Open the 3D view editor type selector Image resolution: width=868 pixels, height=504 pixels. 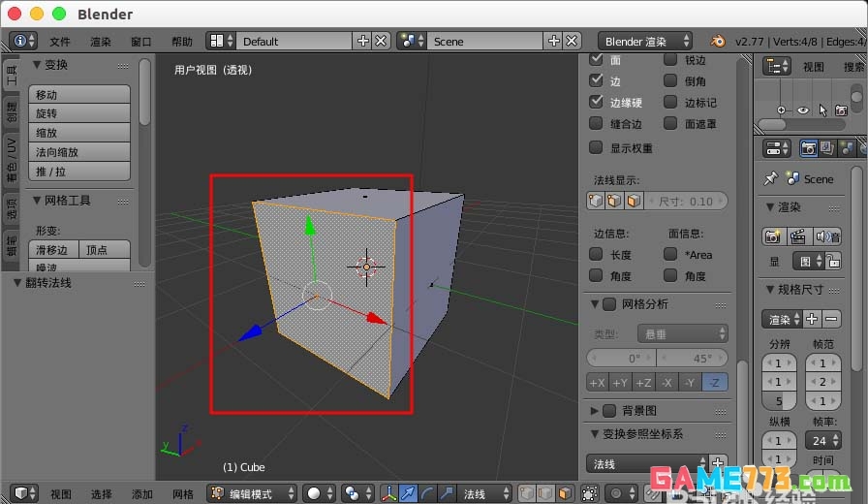[24, 493]
